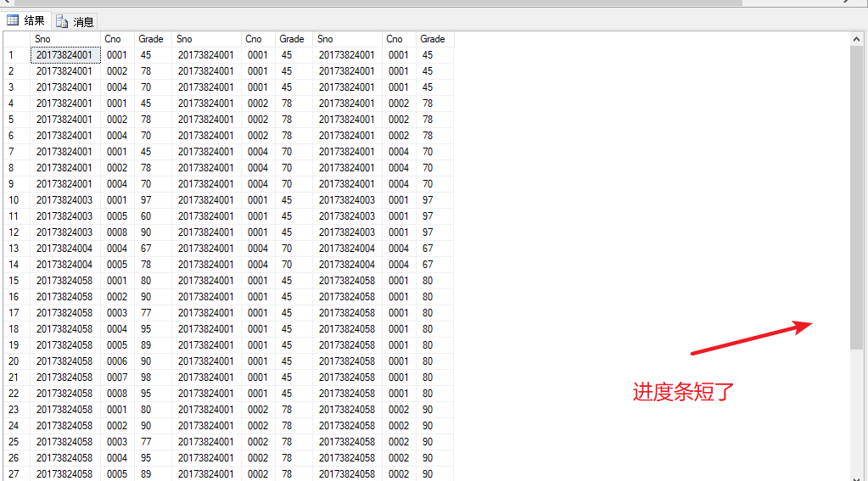Click first Grade cell 70 in row 3

[x=154, y=87]
